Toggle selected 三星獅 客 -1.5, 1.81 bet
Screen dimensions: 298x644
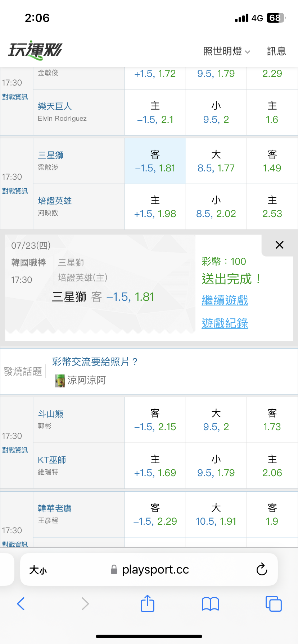[x=155, y=161]
